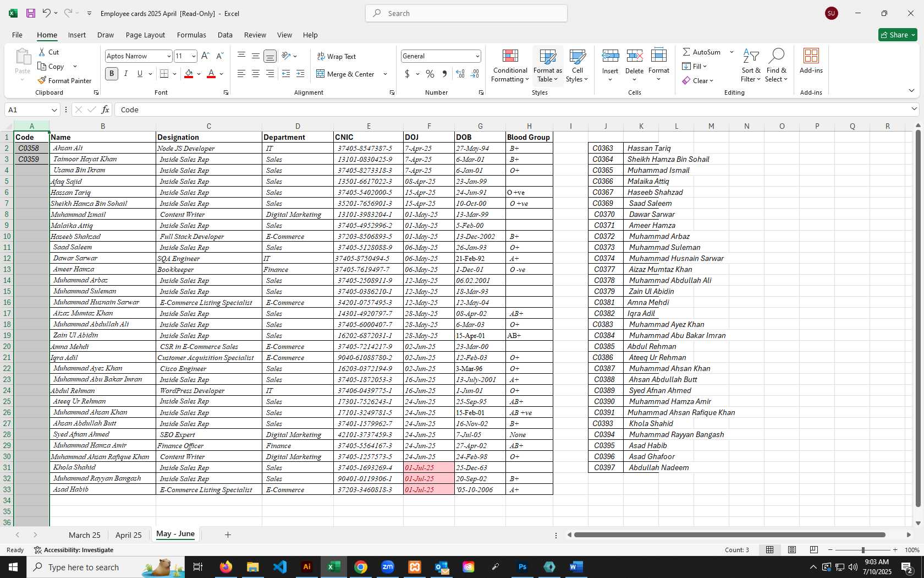Open Google Chrome from taskbar

[x=361, y=567]
